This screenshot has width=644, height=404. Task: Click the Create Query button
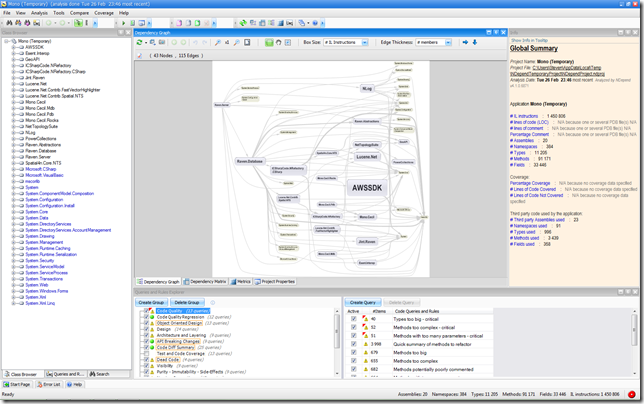click(x=361, y=302)
